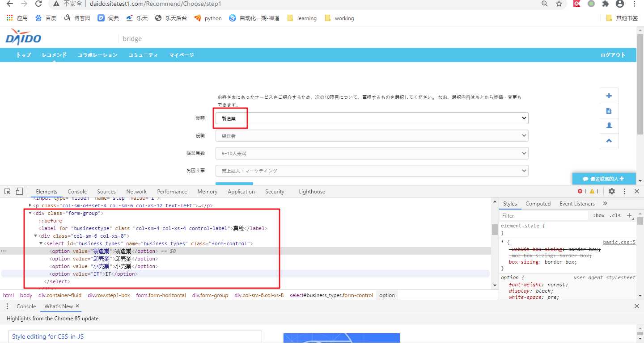644x344 pixels.
Task: Open the extensions puzzle icon
Action: [x=606, y=4]
